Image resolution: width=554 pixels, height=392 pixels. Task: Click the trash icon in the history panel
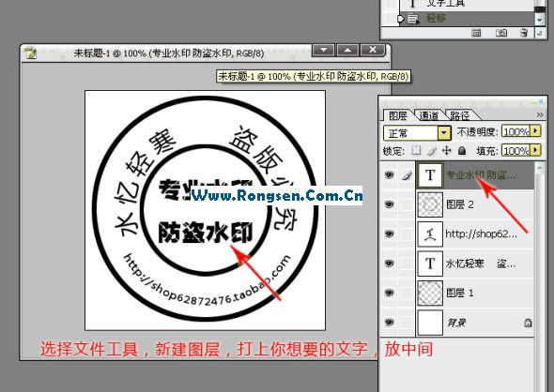click(524, 33)
